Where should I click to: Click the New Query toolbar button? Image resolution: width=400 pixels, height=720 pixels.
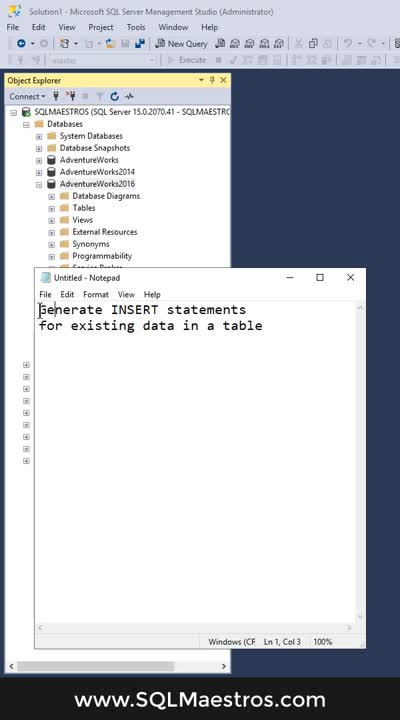[x=181, y=44]
